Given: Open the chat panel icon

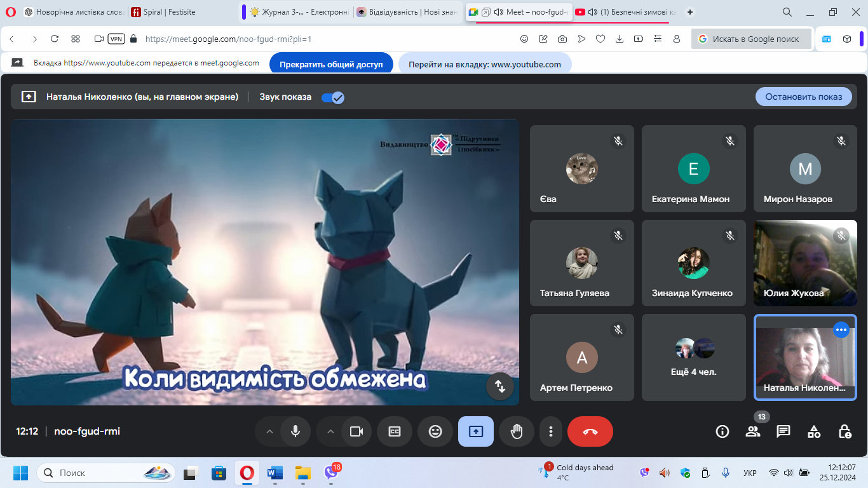Looking at the screenshot, I should click(x=783, y=431).
